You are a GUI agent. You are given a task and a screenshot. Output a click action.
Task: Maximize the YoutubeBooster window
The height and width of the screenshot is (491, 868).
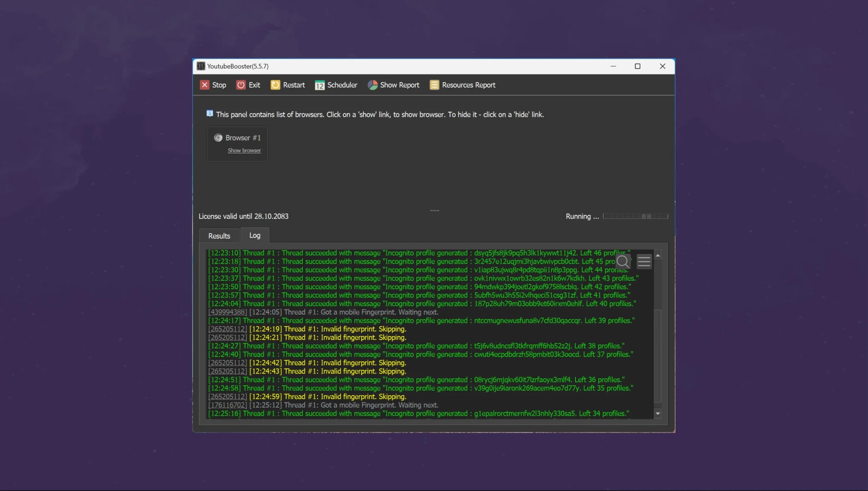[x=637, y=66]
